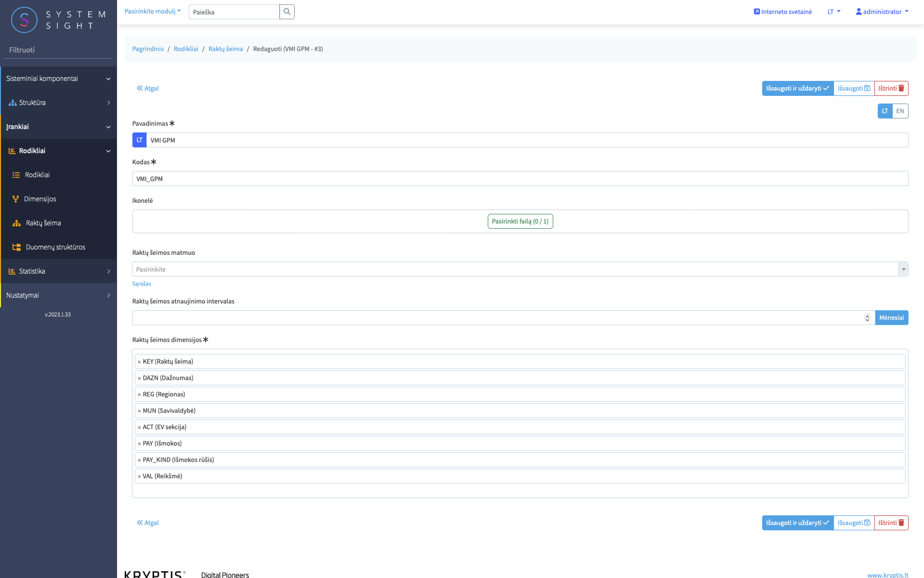Focus the Kodas input field
This screenshot has height=578, width=924.
[520, 179]
